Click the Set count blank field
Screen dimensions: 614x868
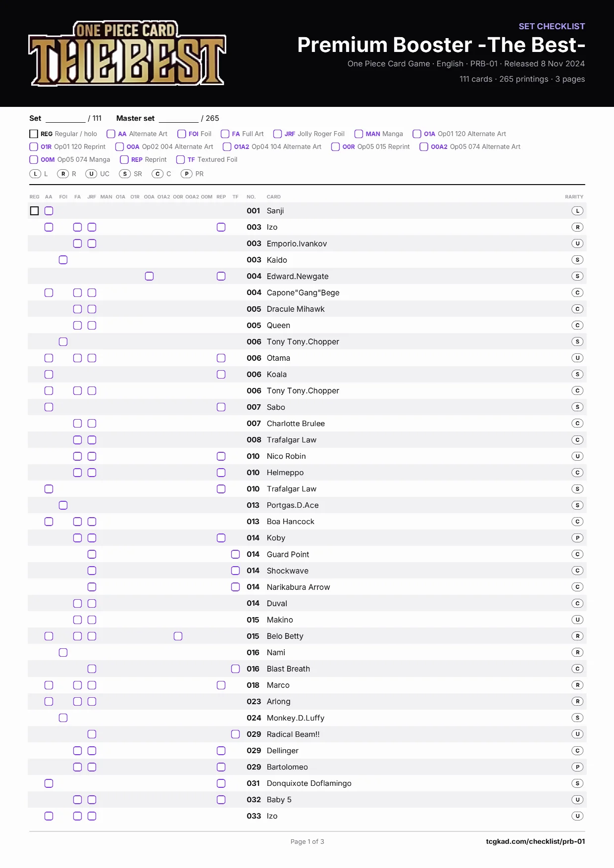65,118
